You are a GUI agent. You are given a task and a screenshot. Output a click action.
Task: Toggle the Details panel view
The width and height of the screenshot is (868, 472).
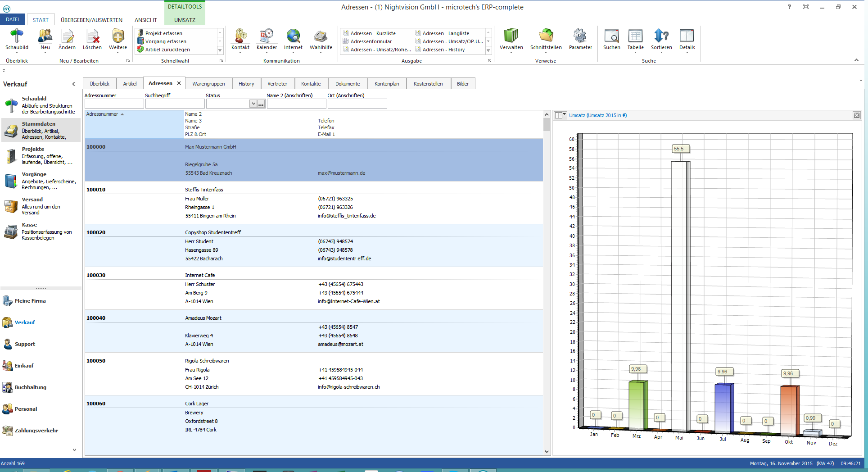pyautogui.click(x=687, y=36)
